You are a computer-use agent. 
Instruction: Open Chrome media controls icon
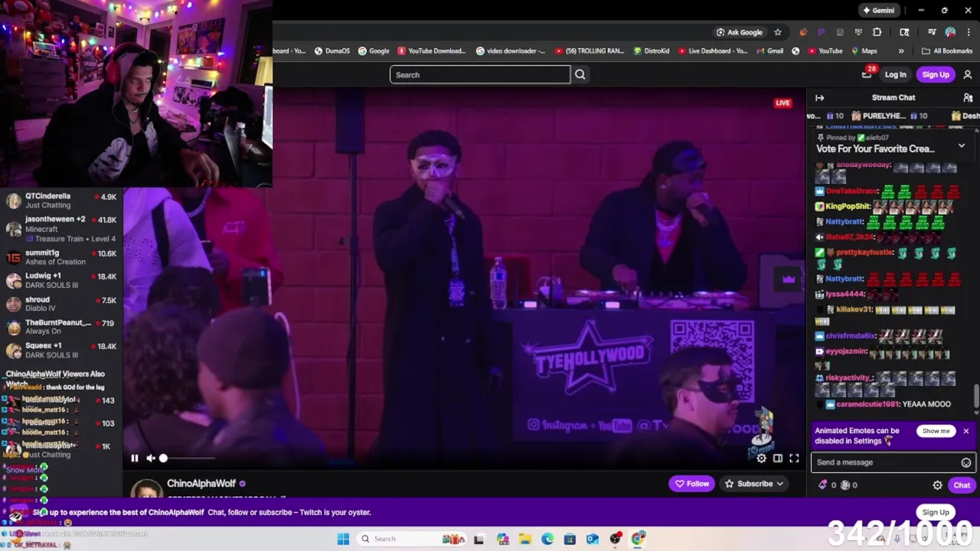[x=932, y=32]
